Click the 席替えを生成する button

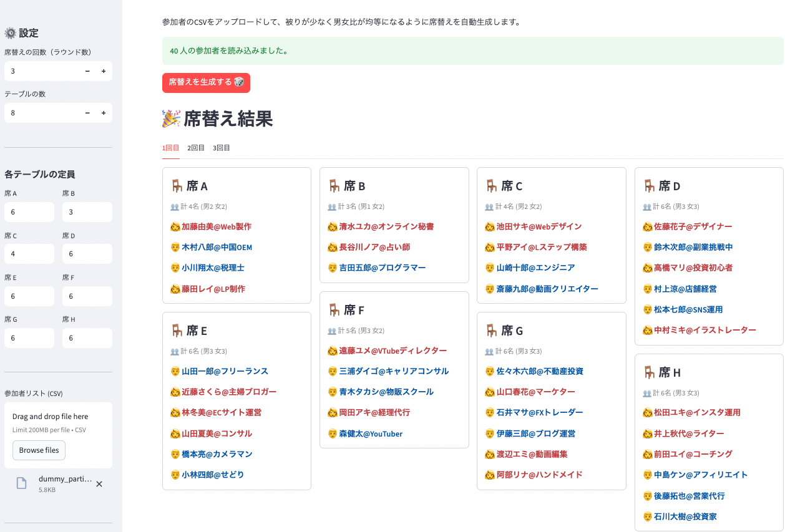[206, 82]
